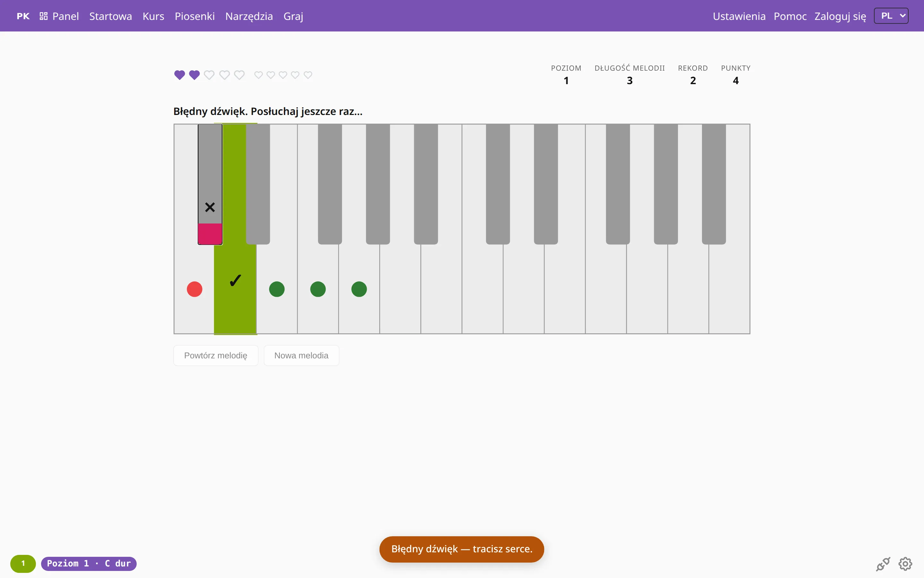Go to Startowa page
Screen dimensions: 924x578
click(111, 16)
